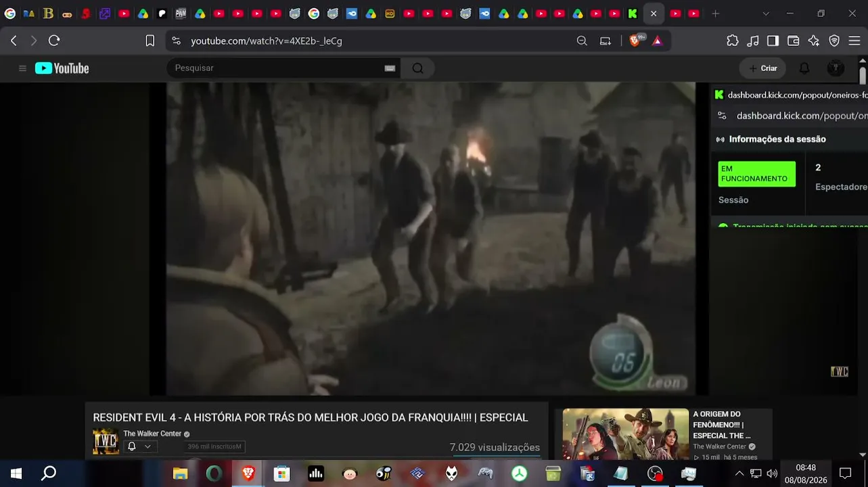Open YouTube notifications bell
The height and width of the screenshot is (487, 868).
pos(804,68)
